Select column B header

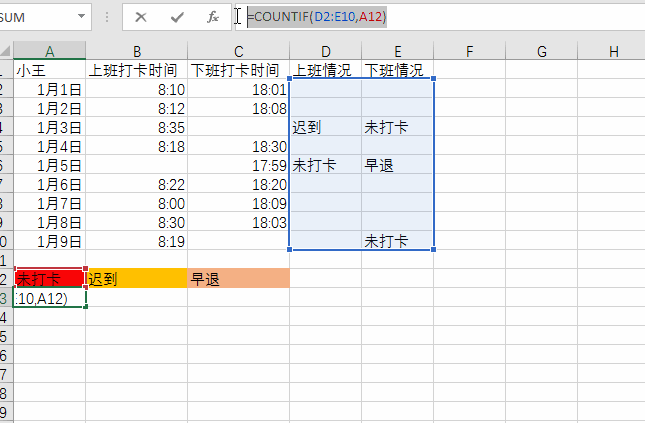(x=137, y=51)
